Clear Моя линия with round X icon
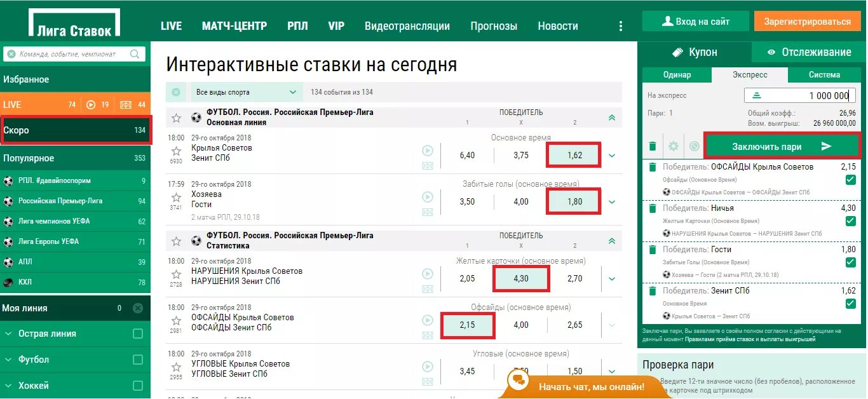Viewport: 868px width, 399px height. pyautogui.click(x=138, y=308)
